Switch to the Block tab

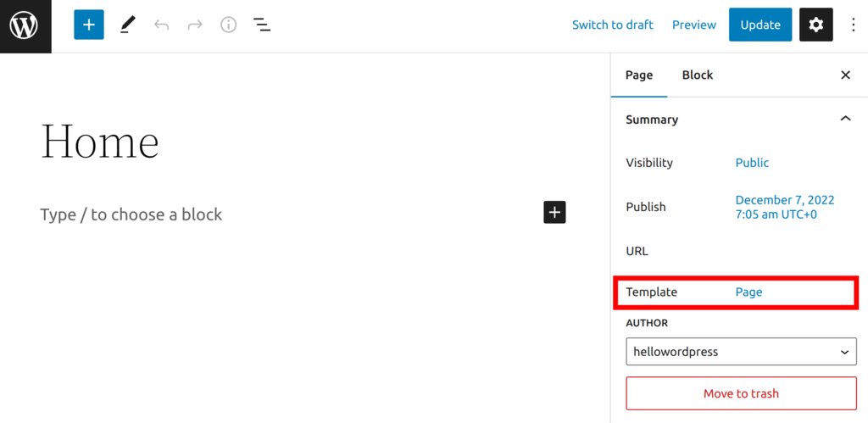pos(698,75)
